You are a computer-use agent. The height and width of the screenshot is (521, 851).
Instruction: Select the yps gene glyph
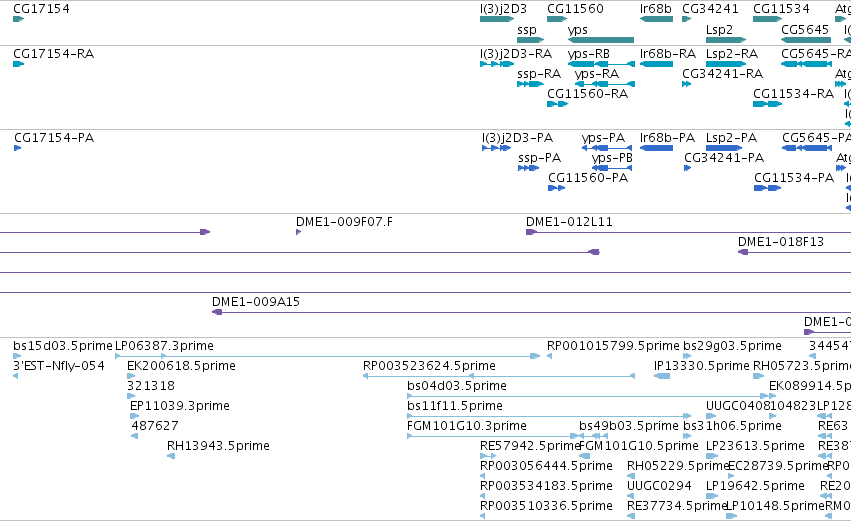600,40
